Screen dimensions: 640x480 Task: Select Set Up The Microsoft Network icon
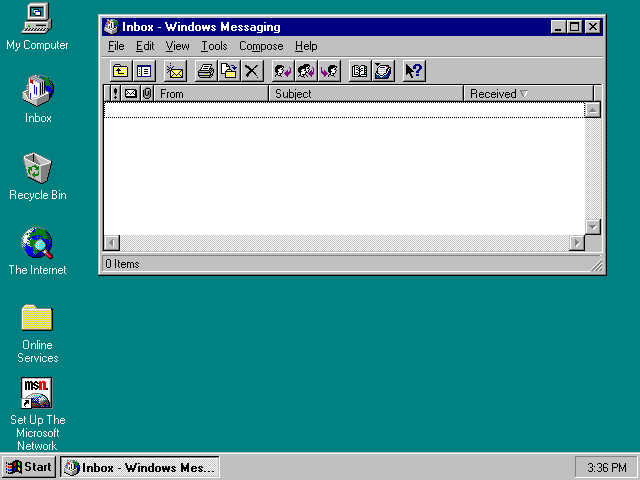[37, 414]
